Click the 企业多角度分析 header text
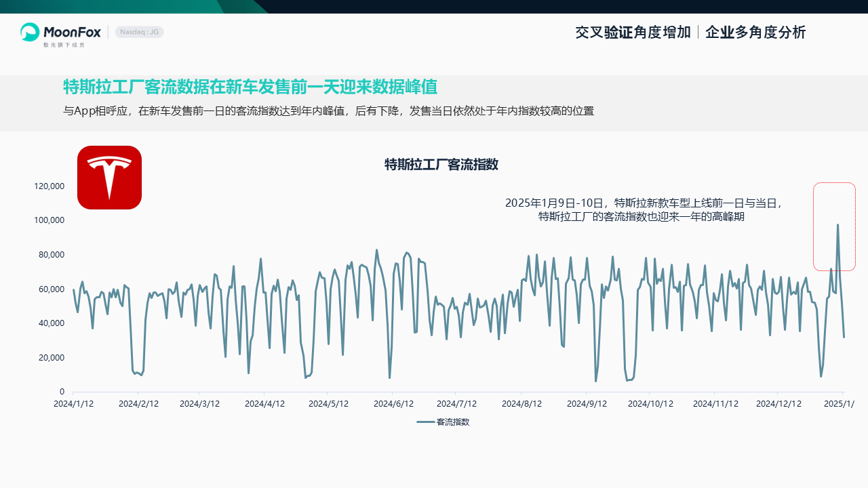868x488 pixels. coord(755,33)
